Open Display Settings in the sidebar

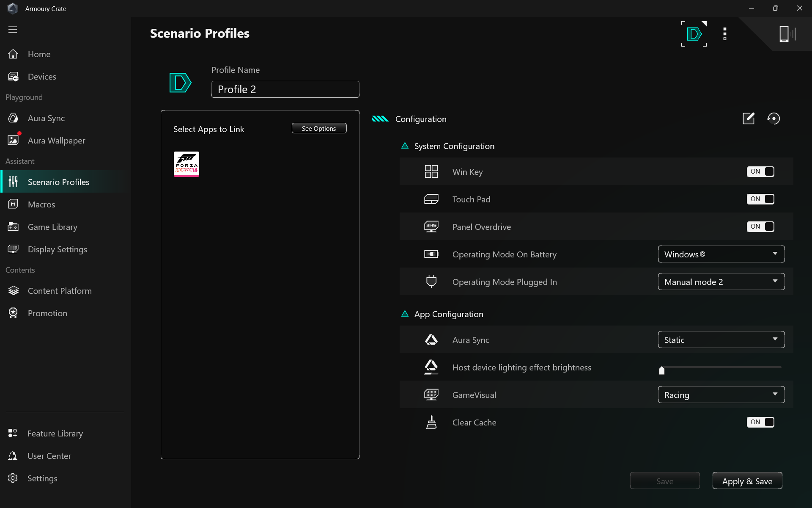[x=65, y=249]
